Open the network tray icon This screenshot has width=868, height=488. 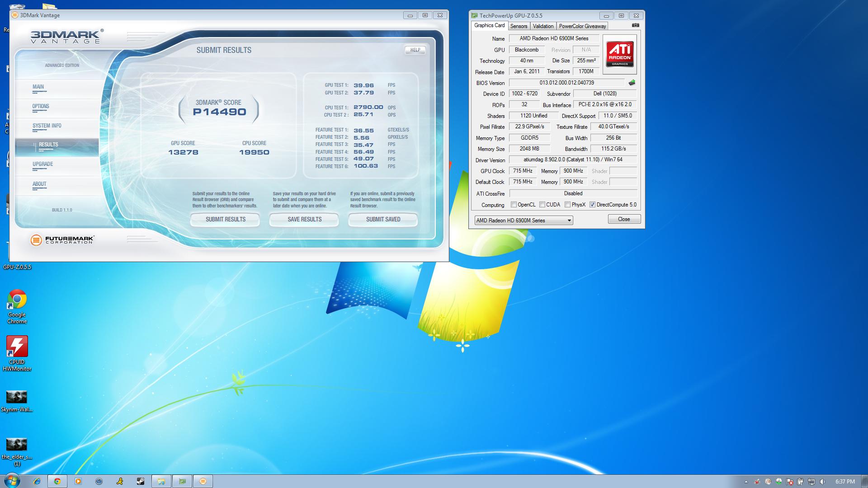click(811, 482)
